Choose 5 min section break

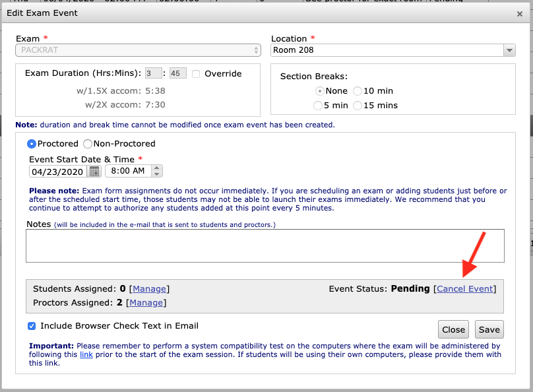tap(319, 106)
